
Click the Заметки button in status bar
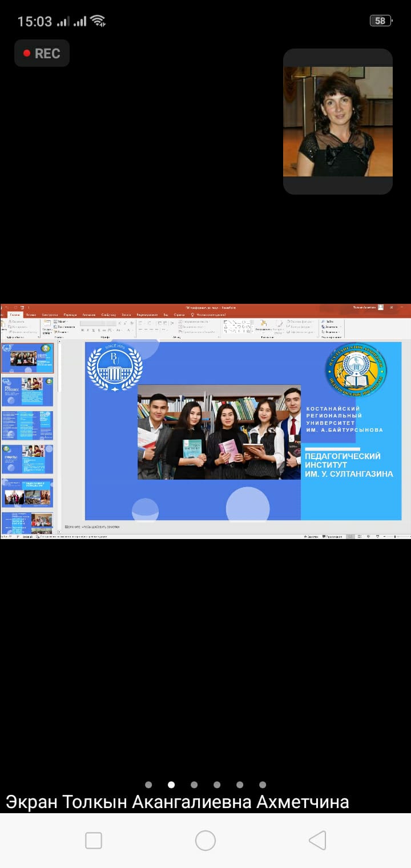tap(311, 537)
